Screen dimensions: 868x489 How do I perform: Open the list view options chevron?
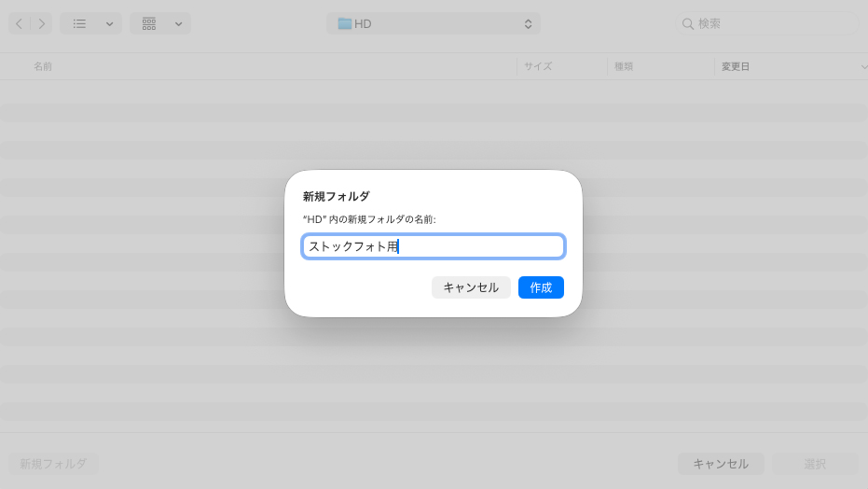[x=110, y=24]
